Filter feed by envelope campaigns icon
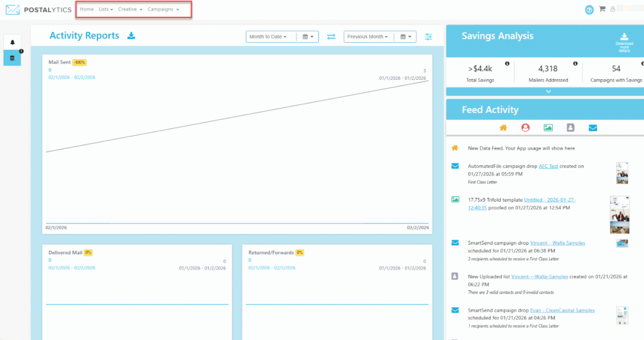Screen dimensions: 644x340 [592, 128]
